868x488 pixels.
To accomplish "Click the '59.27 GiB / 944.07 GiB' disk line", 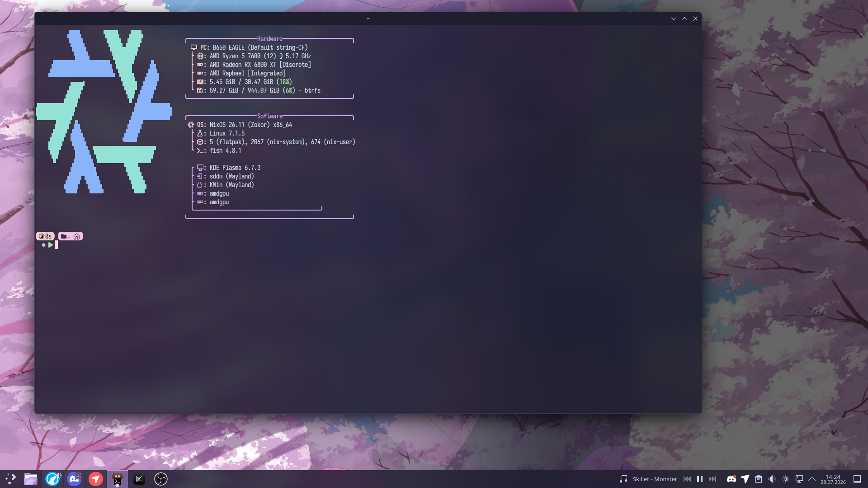I will pos(259,90).
